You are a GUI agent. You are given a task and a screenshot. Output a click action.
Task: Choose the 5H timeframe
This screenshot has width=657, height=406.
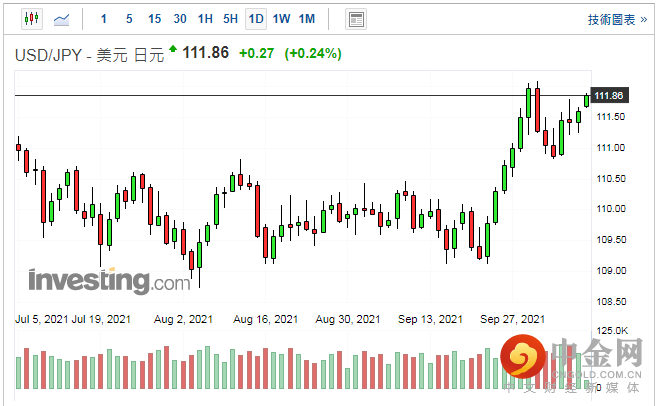click(x=230, y=19)
